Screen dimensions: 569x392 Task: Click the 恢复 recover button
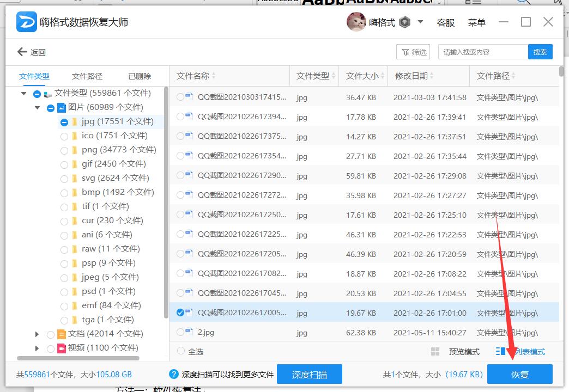[519, 374]
